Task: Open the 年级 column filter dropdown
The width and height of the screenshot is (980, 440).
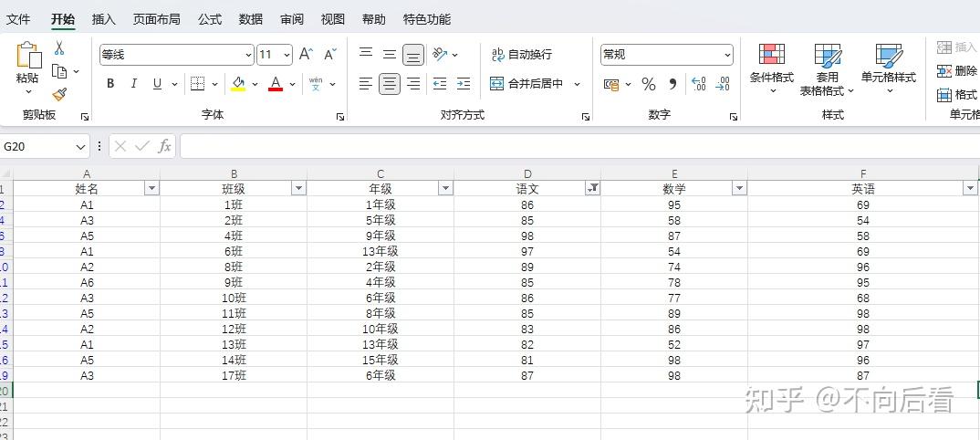Action: pos(445,188)
